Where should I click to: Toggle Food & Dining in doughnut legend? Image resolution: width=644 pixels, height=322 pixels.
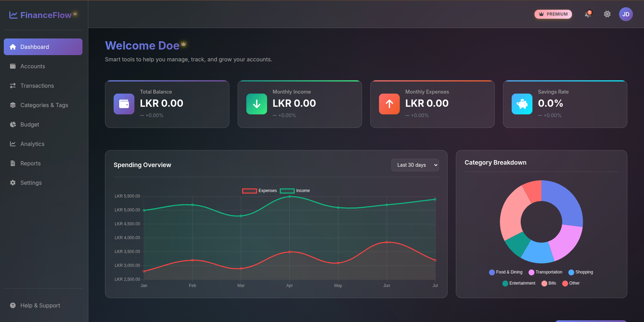pyautogui.click(x=505, y=272)
